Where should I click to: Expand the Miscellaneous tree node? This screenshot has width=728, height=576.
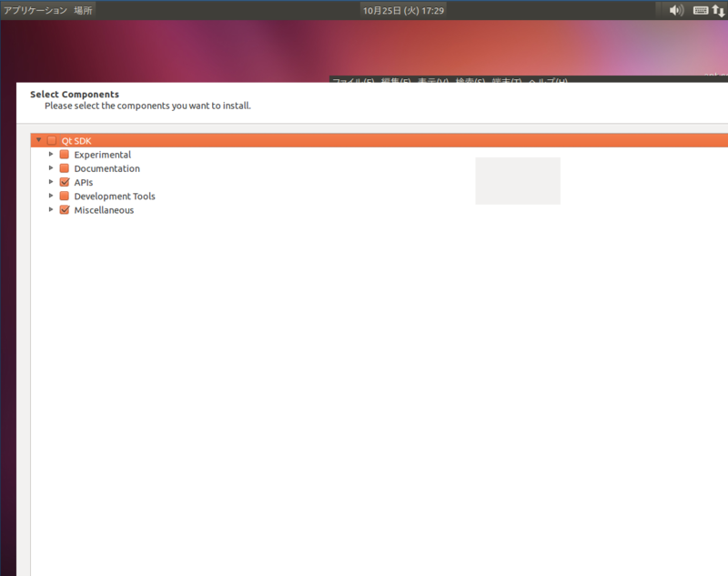pyautogui.click(x=51, y=210)
